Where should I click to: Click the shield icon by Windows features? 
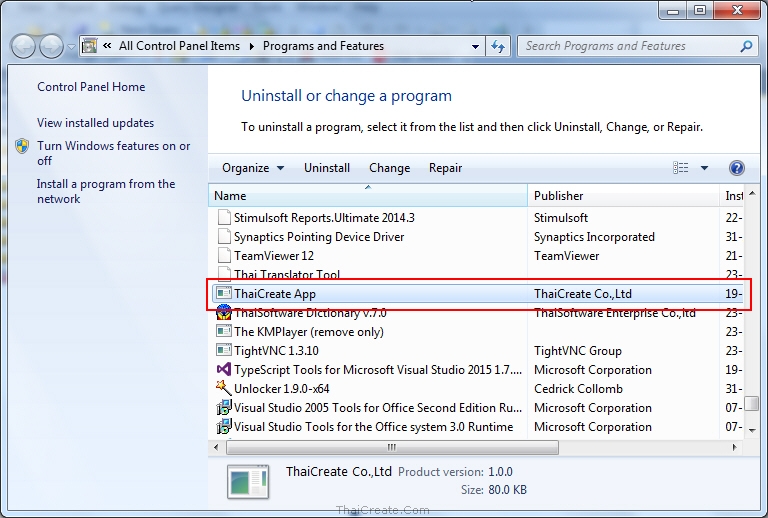(22, 146)
